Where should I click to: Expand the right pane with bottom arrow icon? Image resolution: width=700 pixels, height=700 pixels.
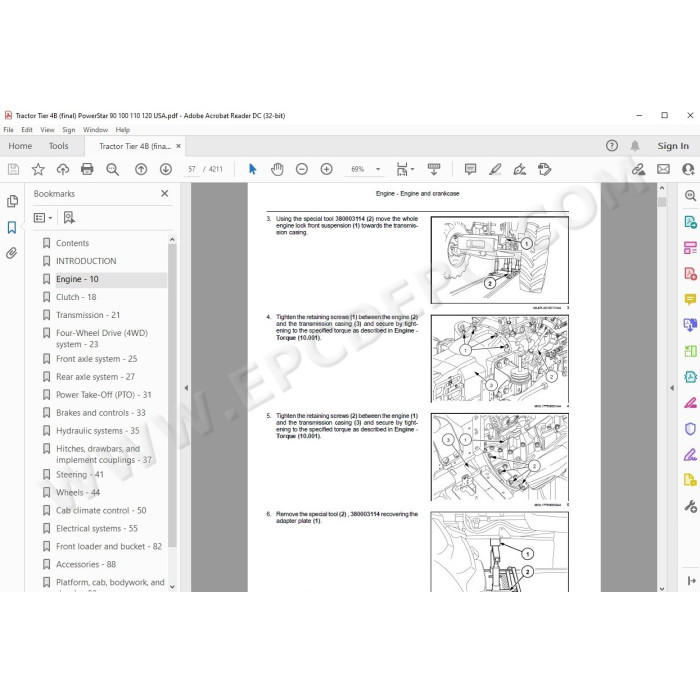click(692, 580)
